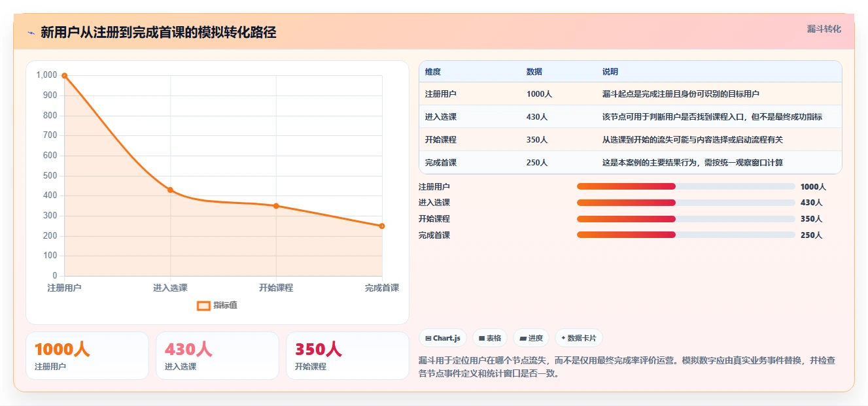Click the lightning icon beside the page title
This screenshot has width=868, height=406.
[31, 33]
